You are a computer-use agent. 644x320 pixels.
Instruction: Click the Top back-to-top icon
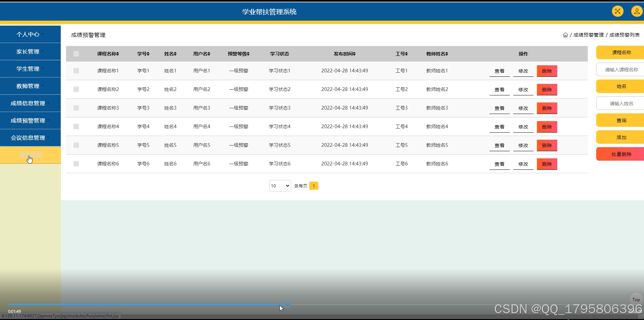636,299
